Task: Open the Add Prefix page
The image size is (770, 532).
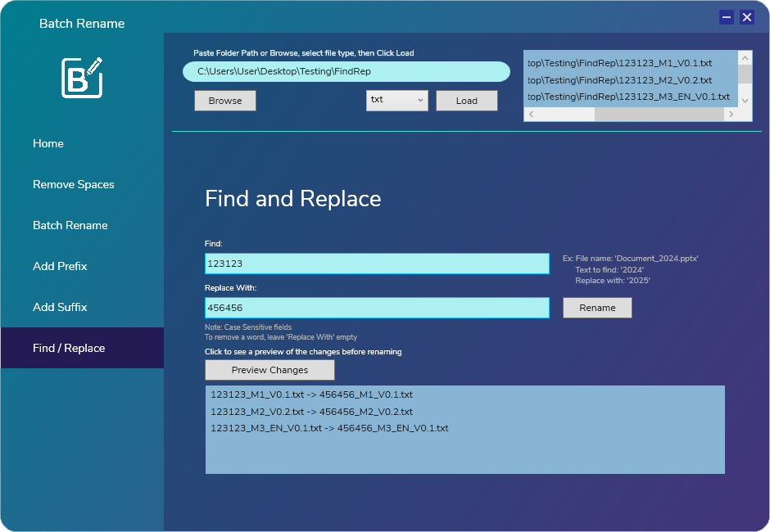Action: click(60, 266)
